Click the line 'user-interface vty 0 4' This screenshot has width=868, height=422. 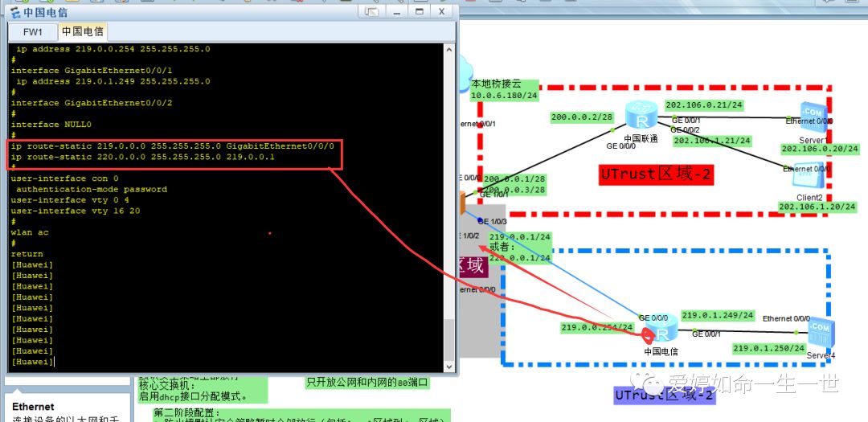(x=70, y=200)
